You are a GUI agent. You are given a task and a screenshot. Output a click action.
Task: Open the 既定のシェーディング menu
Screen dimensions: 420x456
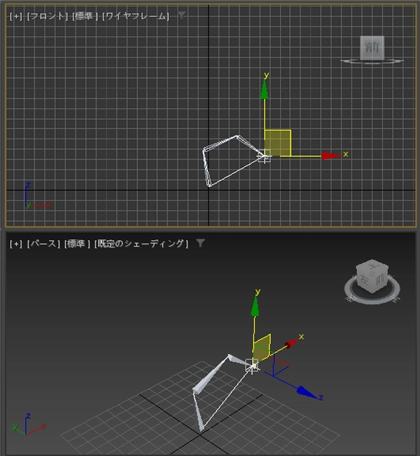(x=141, y=244)
